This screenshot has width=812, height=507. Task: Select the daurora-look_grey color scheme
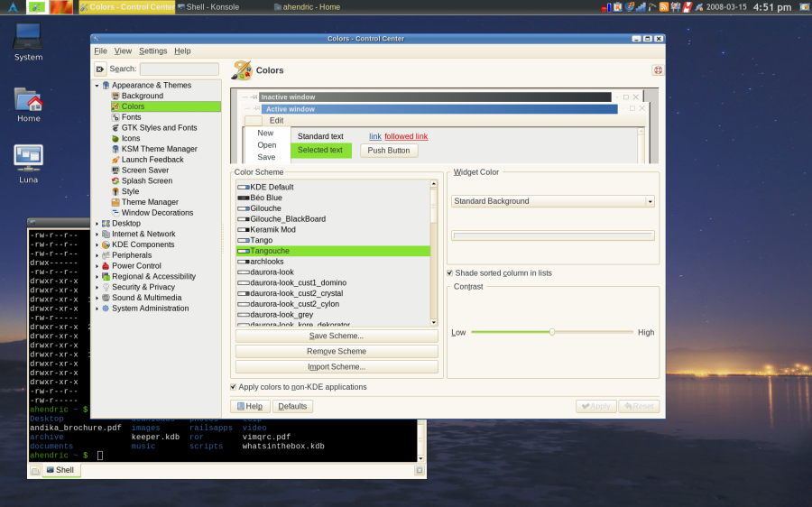pos(333,314)
